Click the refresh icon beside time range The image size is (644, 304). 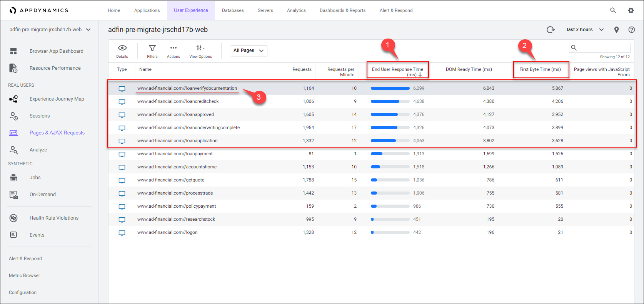551,30
